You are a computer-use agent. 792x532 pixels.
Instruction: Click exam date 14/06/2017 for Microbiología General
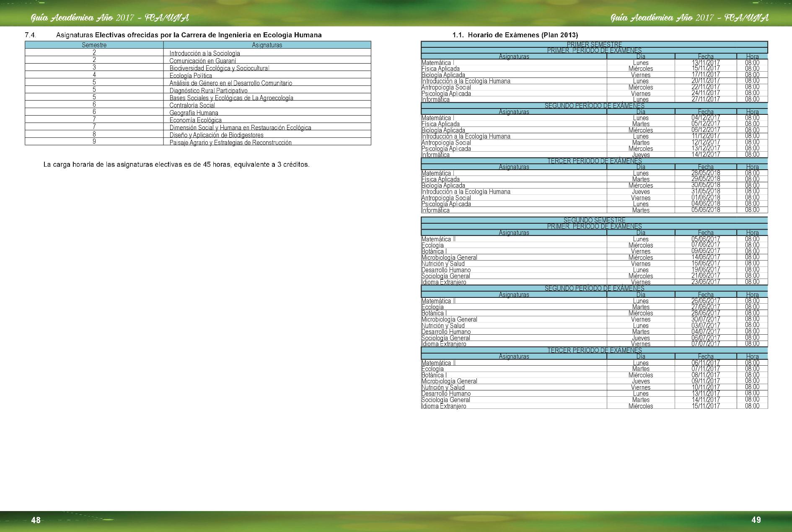[706, 257]
